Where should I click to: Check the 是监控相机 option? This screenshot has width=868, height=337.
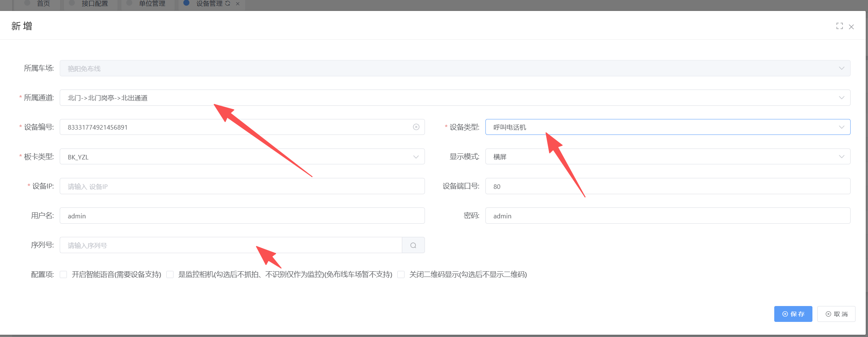[x=170, y=274]
